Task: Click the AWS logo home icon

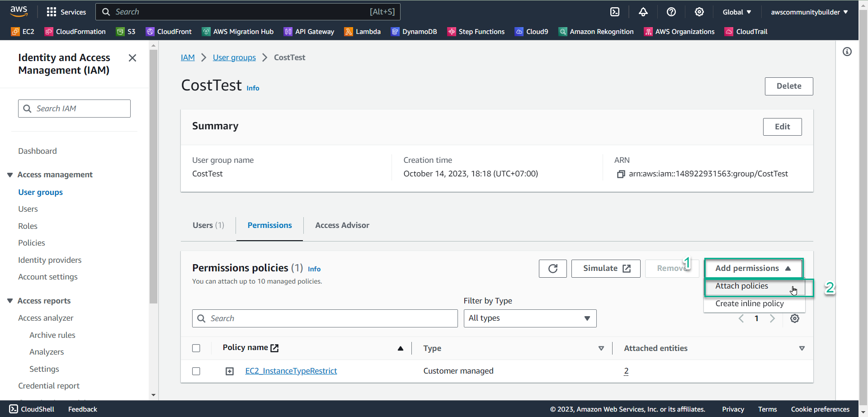Action: pyautogui.click(x=19, y=11)
